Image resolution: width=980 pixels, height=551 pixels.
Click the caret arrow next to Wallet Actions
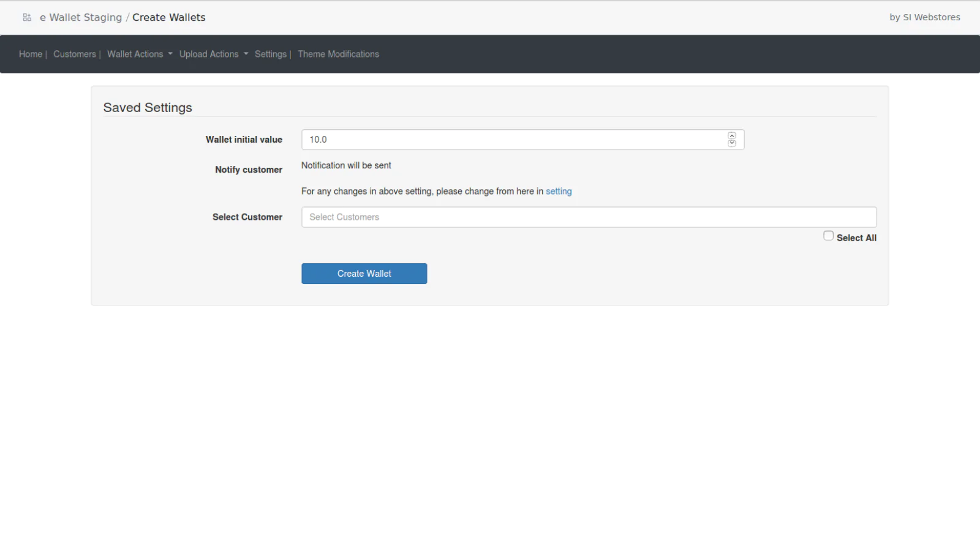pyautogui.click(x=170, y=54)
